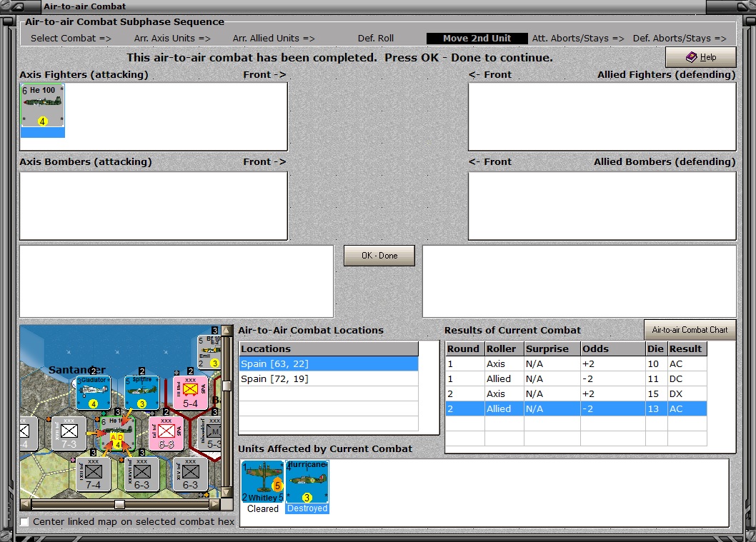Viewport: 756px width, 542px height.
Task: Click the Select Combat subphase step
Action: point(71,38)
